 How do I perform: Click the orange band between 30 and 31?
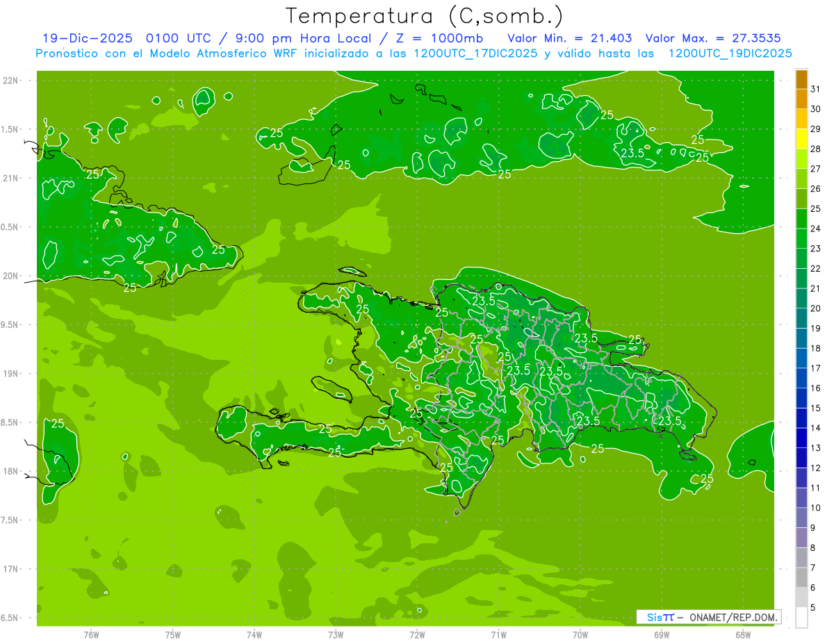801,99
